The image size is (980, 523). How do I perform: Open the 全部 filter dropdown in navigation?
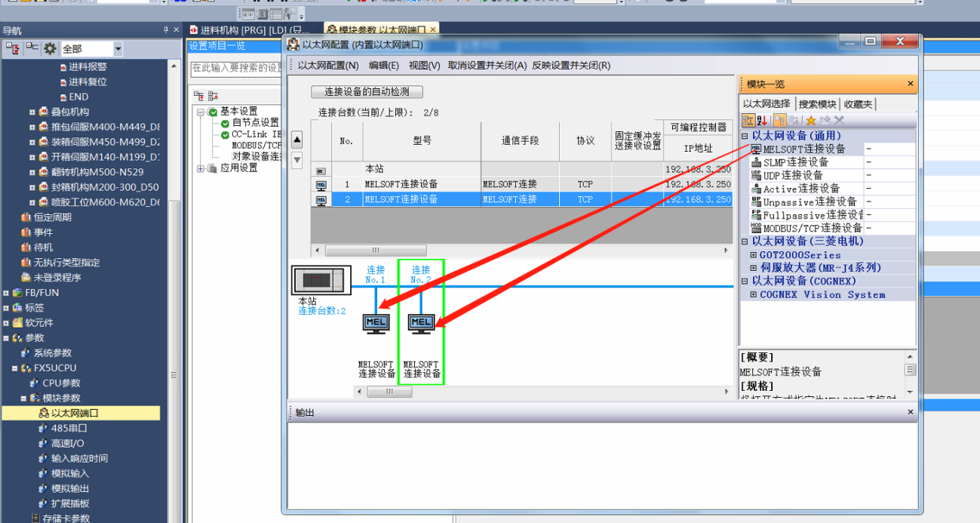pos(118,49)
